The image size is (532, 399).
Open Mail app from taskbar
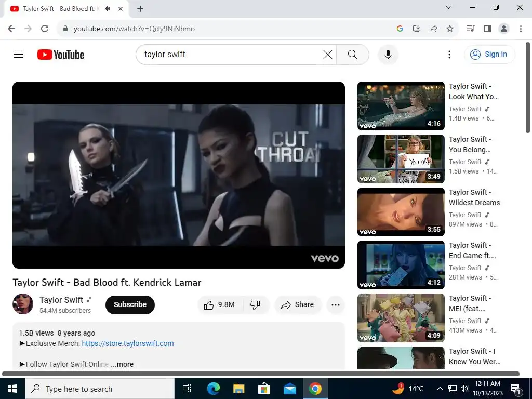coord(290,389)
